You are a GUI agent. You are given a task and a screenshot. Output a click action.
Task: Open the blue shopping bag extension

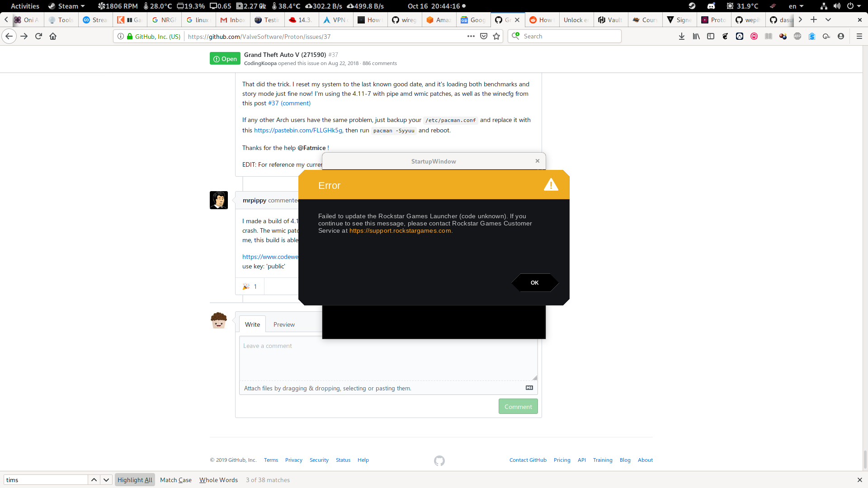point(812,36)
